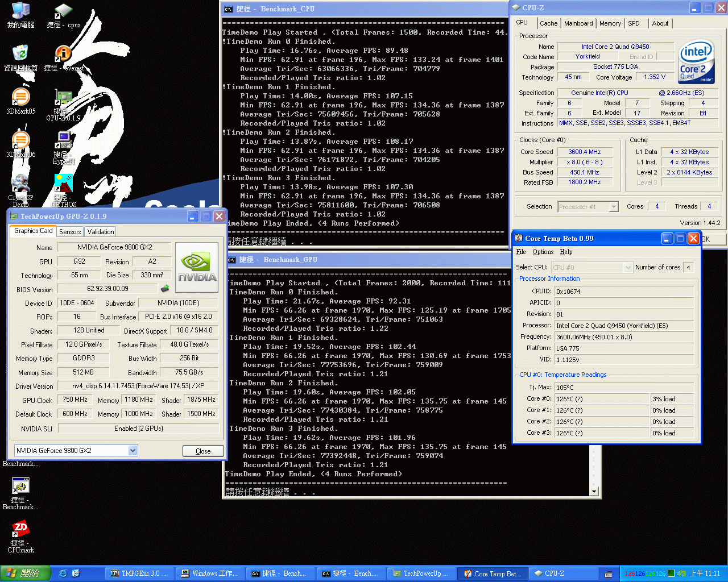The image size is (728, 582).
Task: Click the NVIDIA logo in GPU-Z
Action: tap(197, 268)
